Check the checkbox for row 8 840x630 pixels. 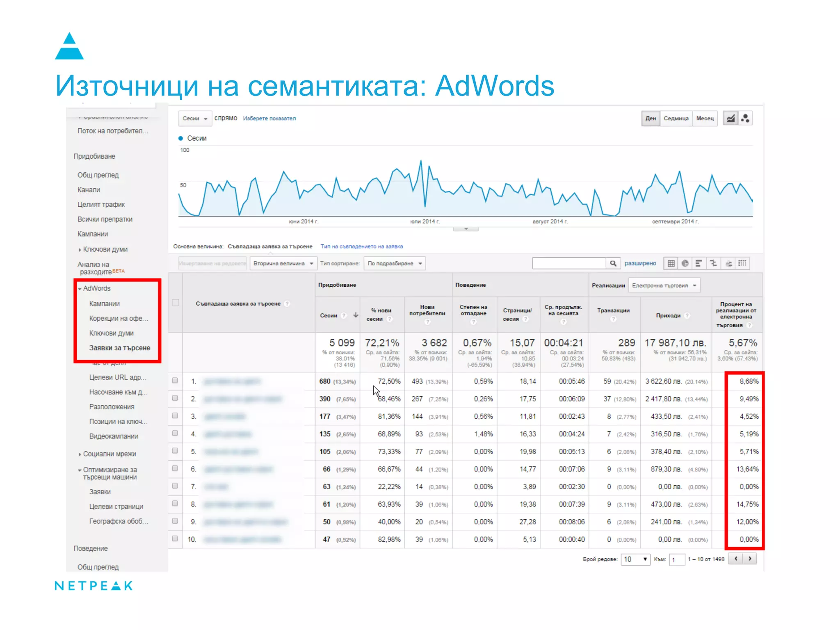pyautogui.click(x=175, y=503)
